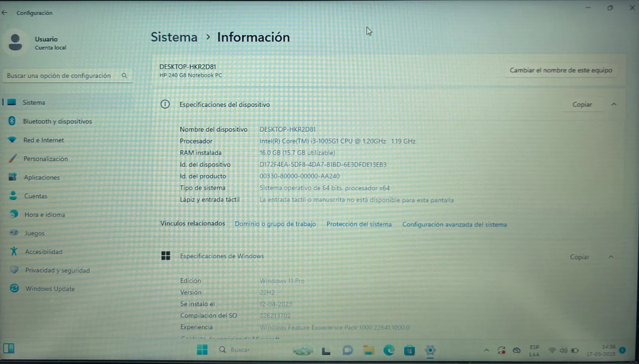Show hidden system tray icons
The height and width of the screenshot is (364, 639).
[486, 350]
